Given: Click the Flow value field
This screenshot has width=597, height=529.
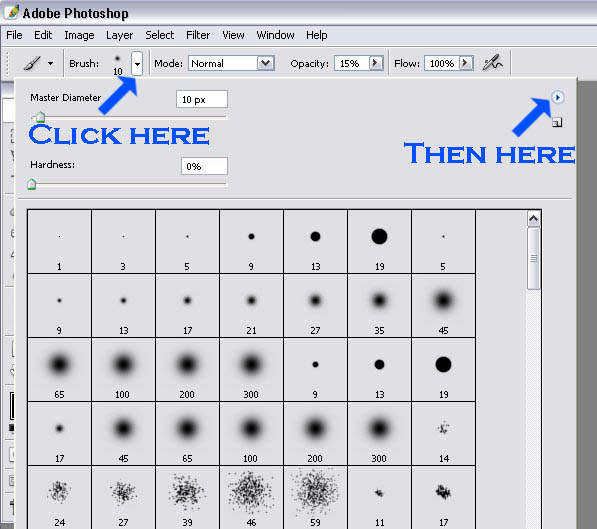Looking at the screenshot, I should coord(441,63).
